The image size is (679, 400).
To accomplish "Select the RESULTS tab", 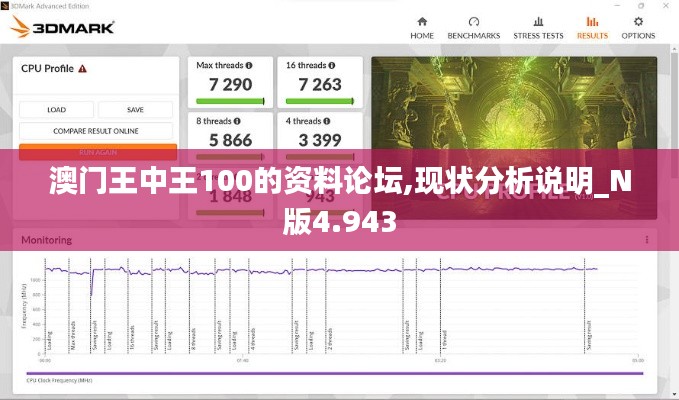I will [592, 28].
